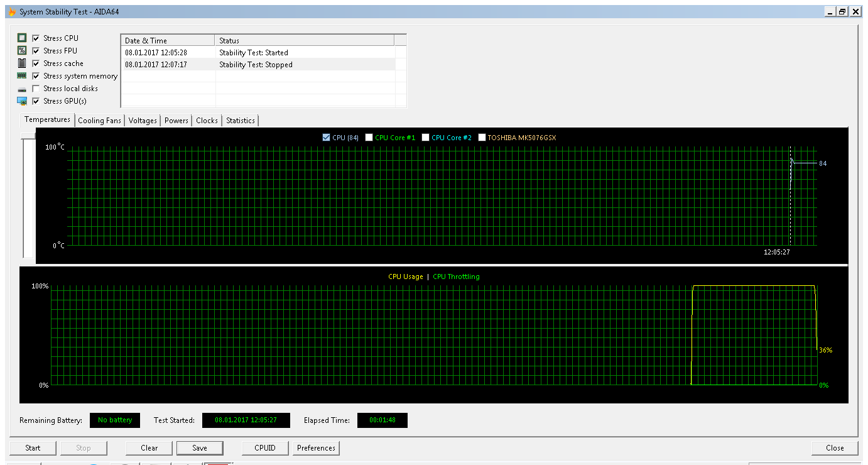This screenshot has width=868, height=465.
Task: Click the system memory RAM icon
Action: 22,76
